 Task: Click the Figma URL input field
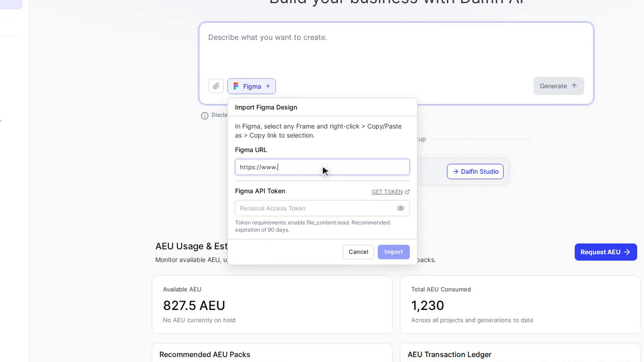tap(322, 167)
